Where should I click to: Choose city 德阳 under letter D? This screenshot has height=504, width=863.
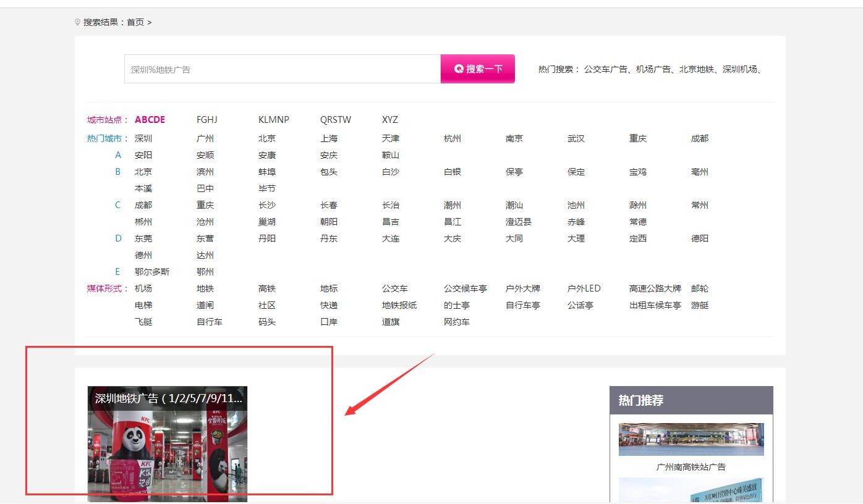click(x=700, y=238)
